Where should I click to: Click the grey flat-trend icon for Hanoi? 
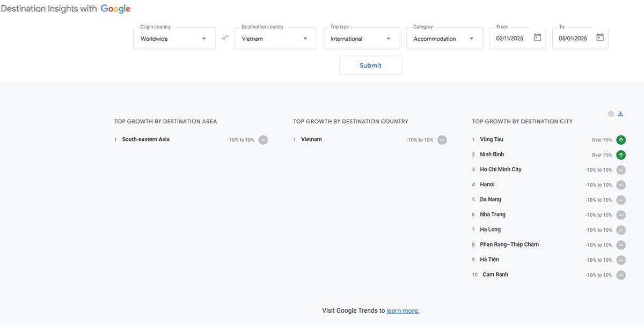(621, 185)
